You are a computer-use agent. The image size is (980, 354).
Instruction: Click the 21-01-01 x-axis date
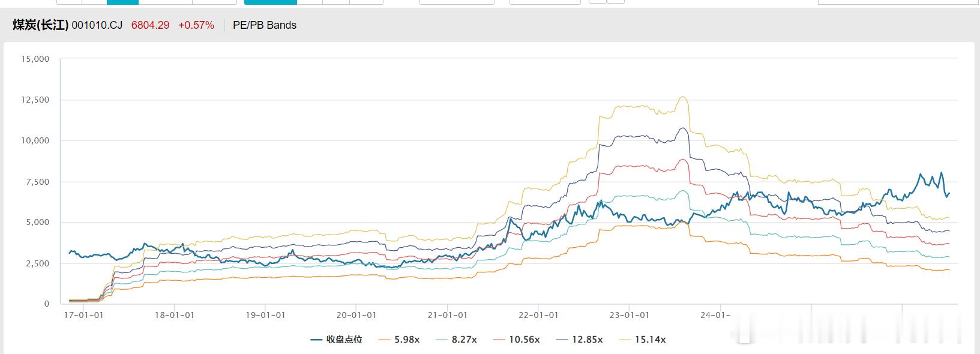448,315
